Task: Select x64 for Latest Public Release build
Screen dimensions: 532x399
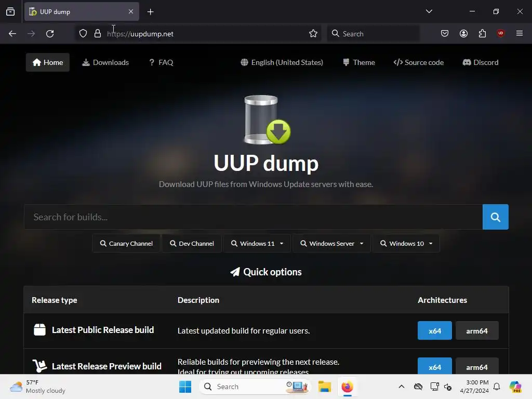Action: click(x=435, y=331)
